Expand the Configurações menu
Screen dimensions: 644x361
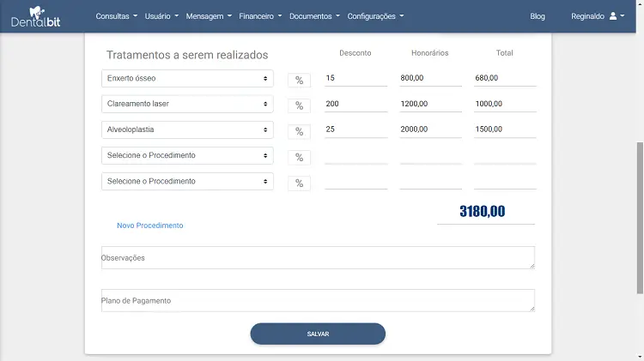coord(375,16)
